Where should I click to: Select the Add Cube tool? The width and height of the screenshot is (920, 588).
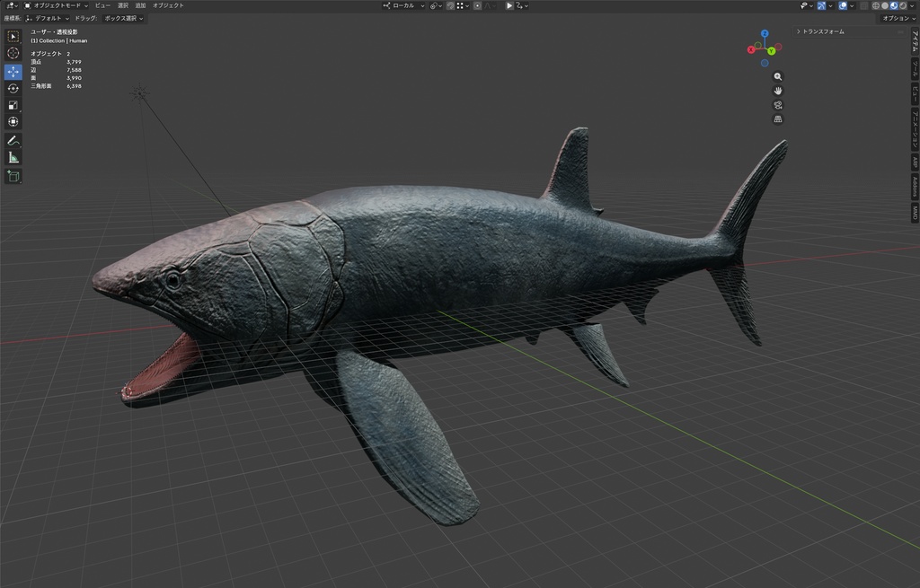pyautogui.click(x=13, y=176)
